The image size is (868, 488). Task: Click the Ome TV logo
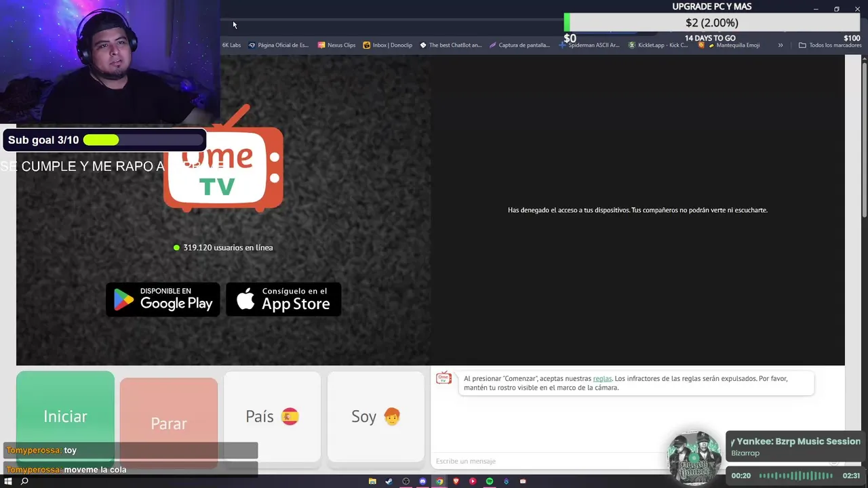click(224, 159)
